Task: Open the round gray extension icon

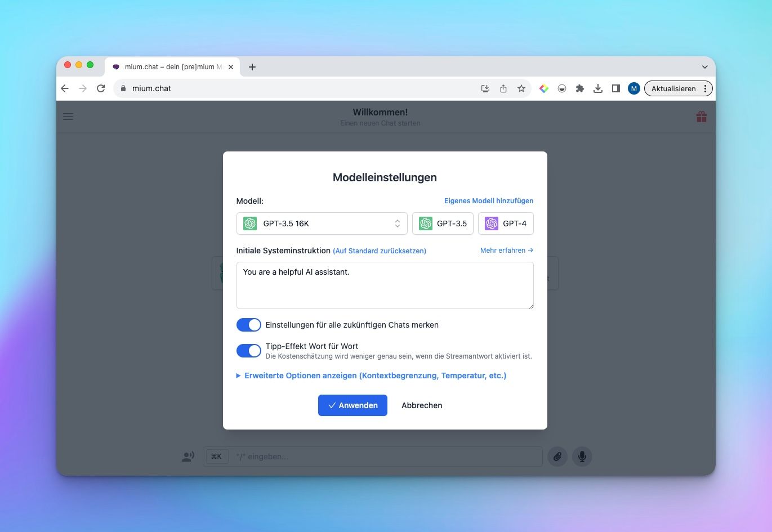Action: (x=562, y=88)
